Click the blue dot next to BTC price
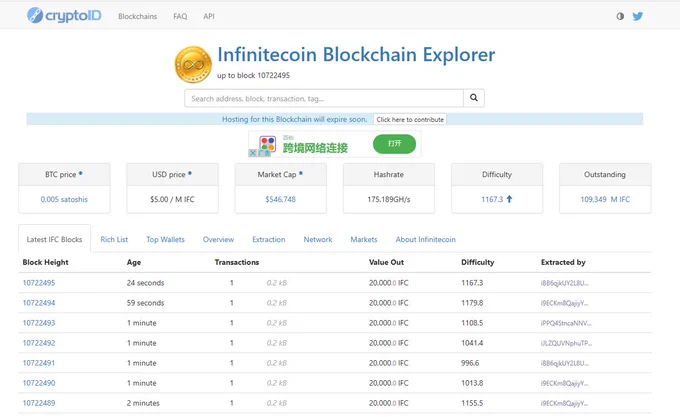This screenshot has height=417, width=680. coord(81,173)
